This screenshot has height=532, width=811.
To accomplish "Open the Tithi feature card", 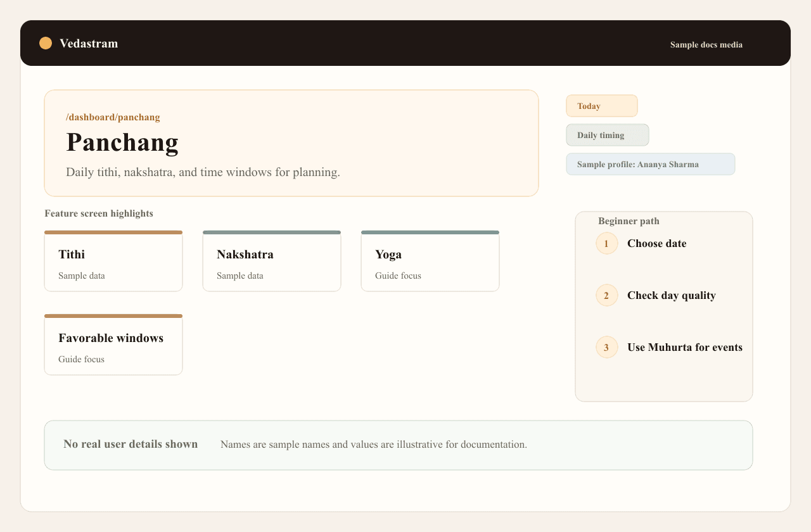I will pyautogui.click(x=113, y=261).
